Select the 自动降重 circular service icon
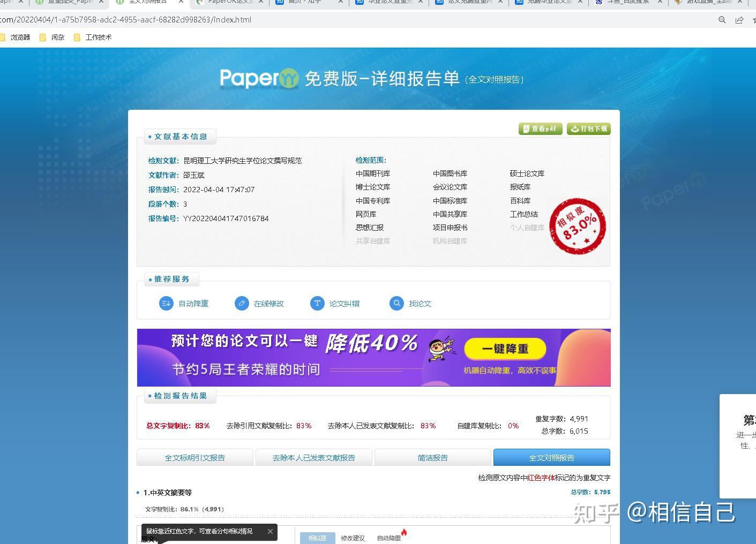The height and width of the screenshot is (544, 756). coord(166,304)
